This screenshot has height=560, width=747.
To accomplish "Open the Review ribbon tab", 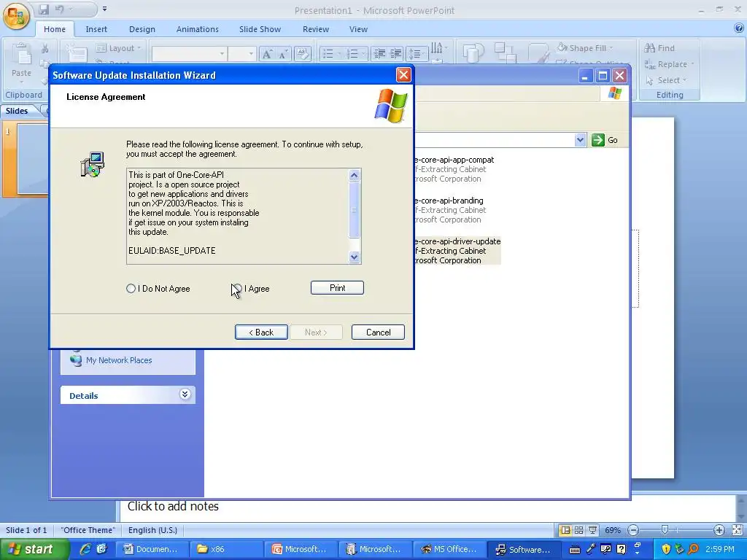I will pyautogui.click(x=316, y=29).
